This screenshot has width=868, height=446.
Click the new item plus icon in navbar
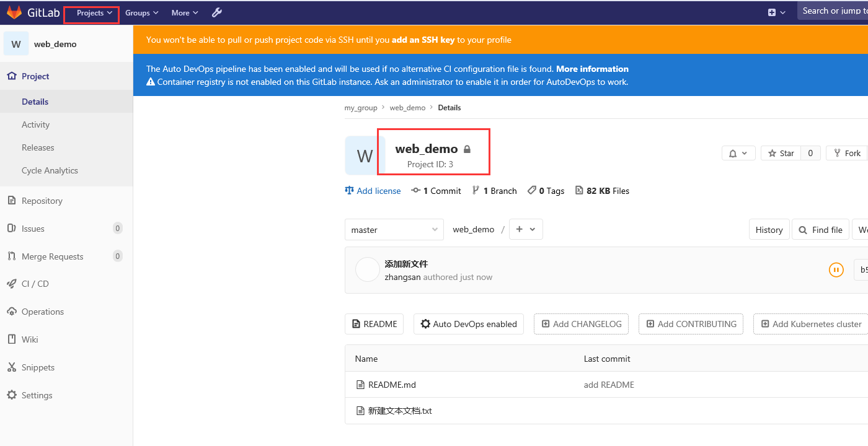[x=772, y=12]
